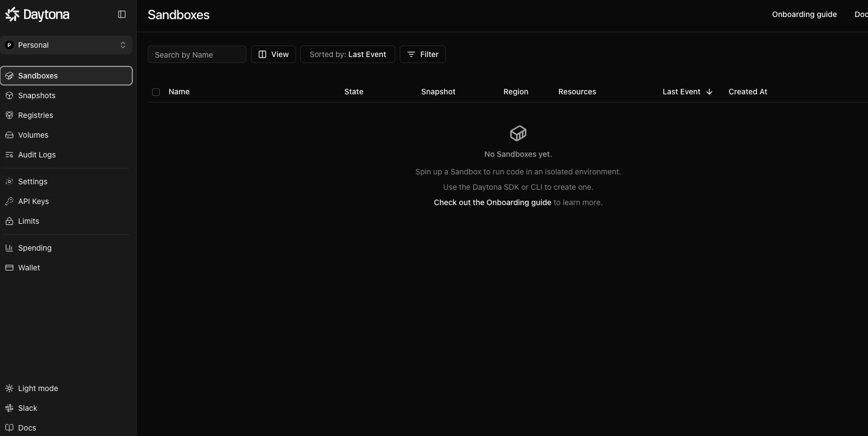Click the Slack icon in sidebar
868x436 pixels.
9,408
